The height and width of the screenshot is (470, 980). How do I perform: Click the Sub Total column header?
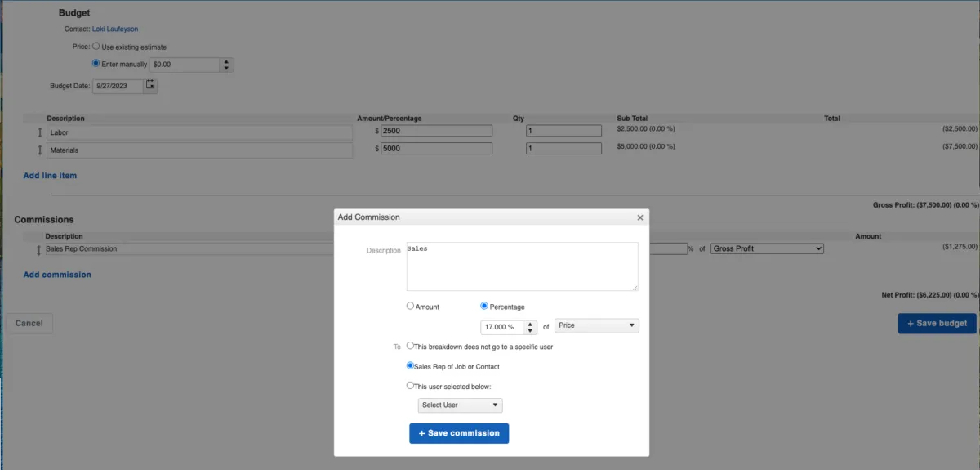pos(632,119)
